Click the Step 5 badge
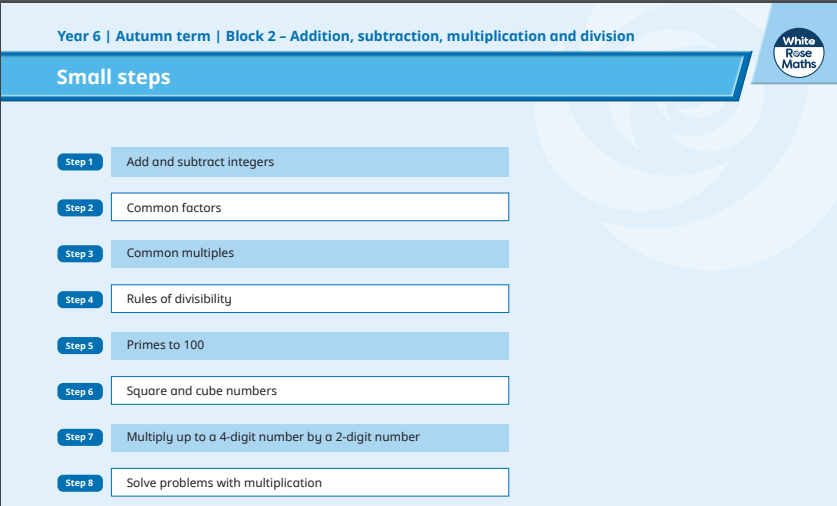837x506 pixels. coord(80,346)
